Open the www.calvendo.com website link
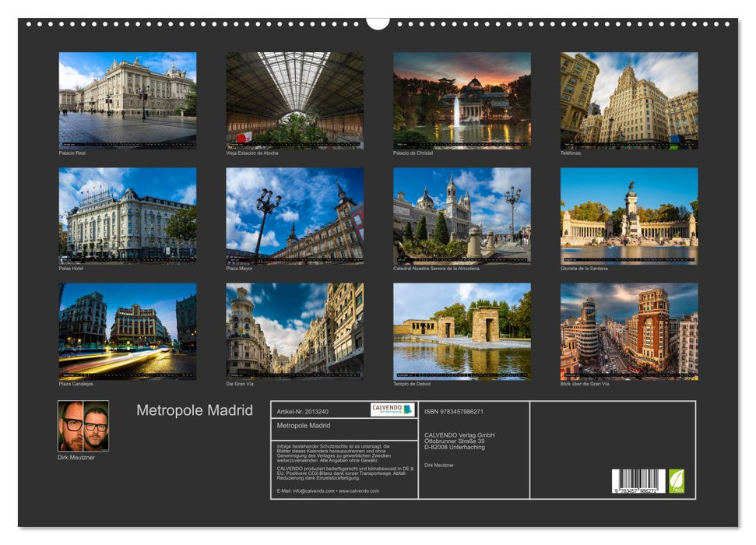The height and width of the screenshot is (545, 756). 360,490
